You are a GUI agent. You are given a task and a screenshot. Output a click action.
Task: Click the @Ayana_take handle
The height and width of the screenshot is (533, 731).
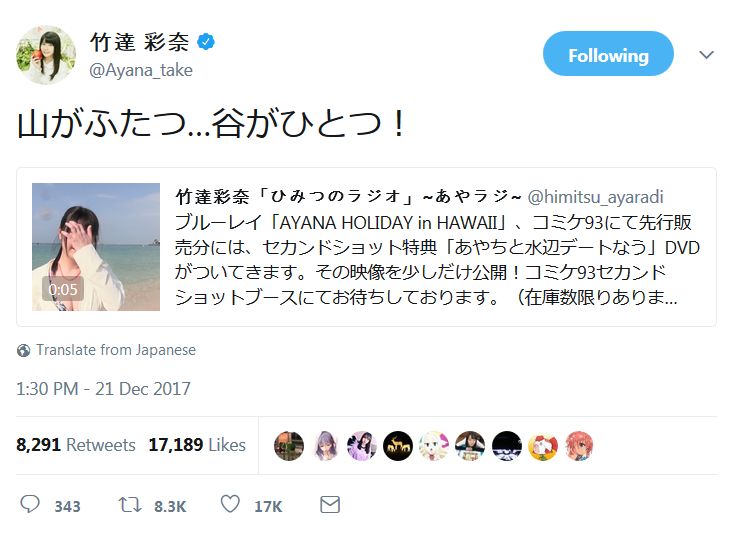pyautogui.click(x=141, y=70)
